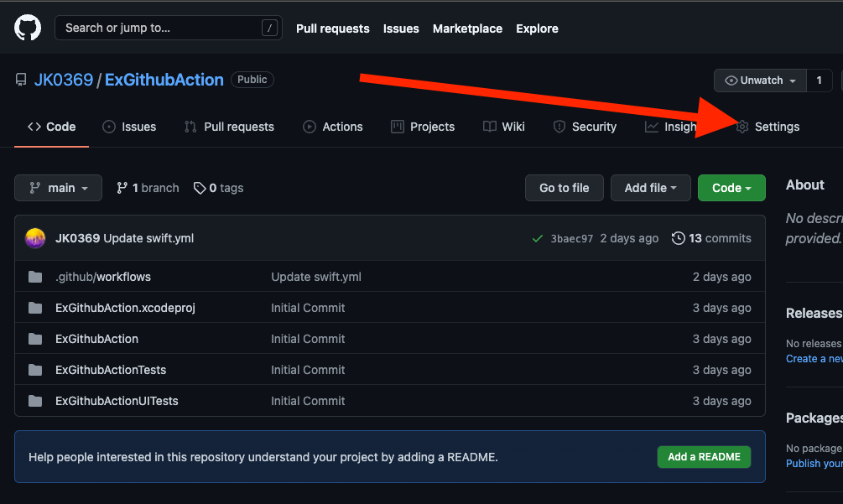Viewport: 843px width, 504px height.
Task: Expand the Add file dropdown
Action: [651, 188]
